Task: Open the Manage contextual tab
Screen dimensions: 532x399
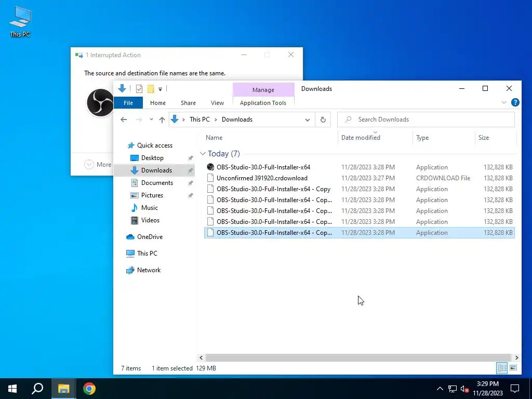Action: 263,90
